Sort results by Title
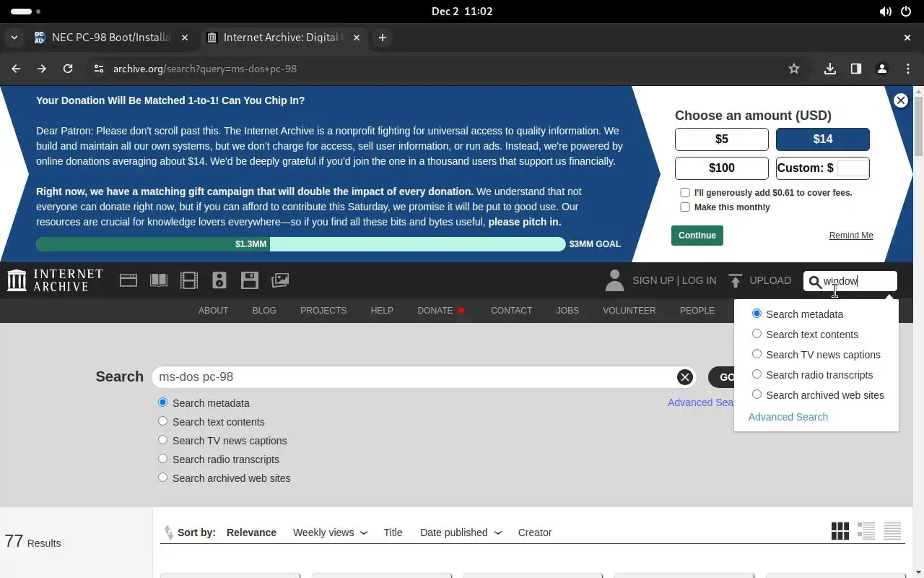Viewport: 924px width, 578px height. click(393, 532)
